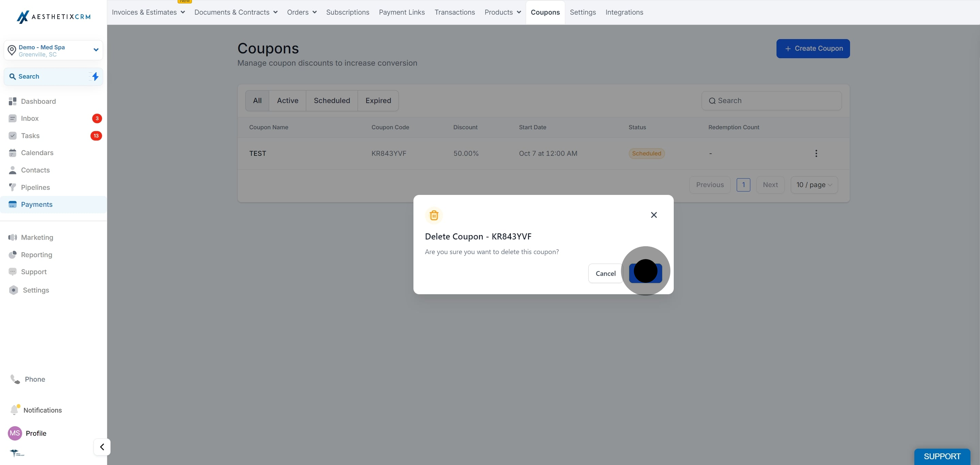Open the Dashboard sidebar icon

(x=13, y=101)
